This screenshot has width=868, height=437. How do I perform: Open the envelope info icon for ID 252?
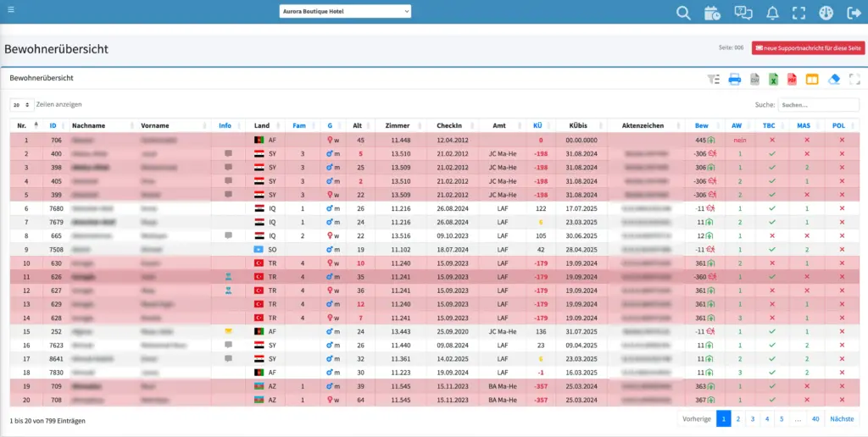coord(228,331)
